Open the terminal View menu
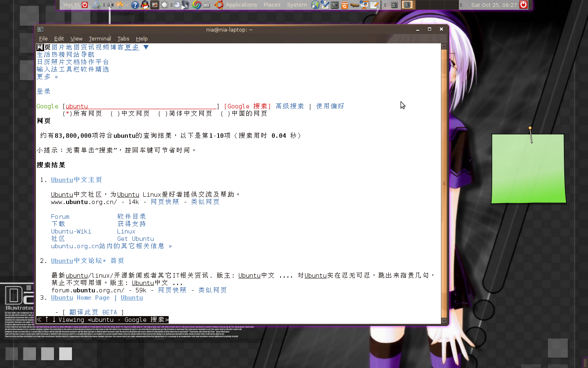 (76, 38)
